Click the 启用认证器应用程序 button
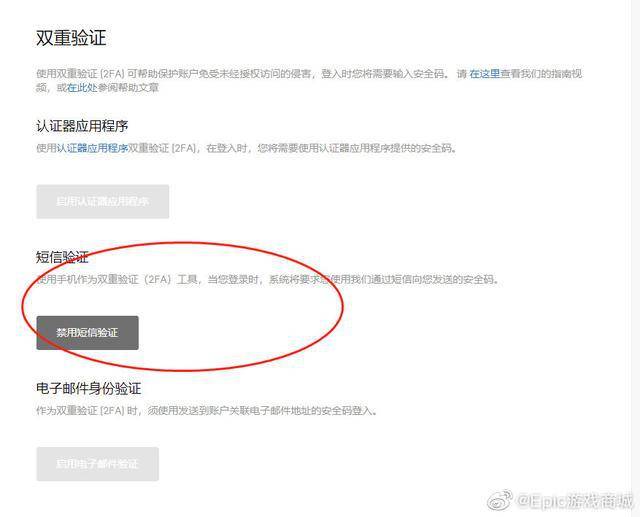The width and height of the screenshot is (640, 517). [102, 202]
